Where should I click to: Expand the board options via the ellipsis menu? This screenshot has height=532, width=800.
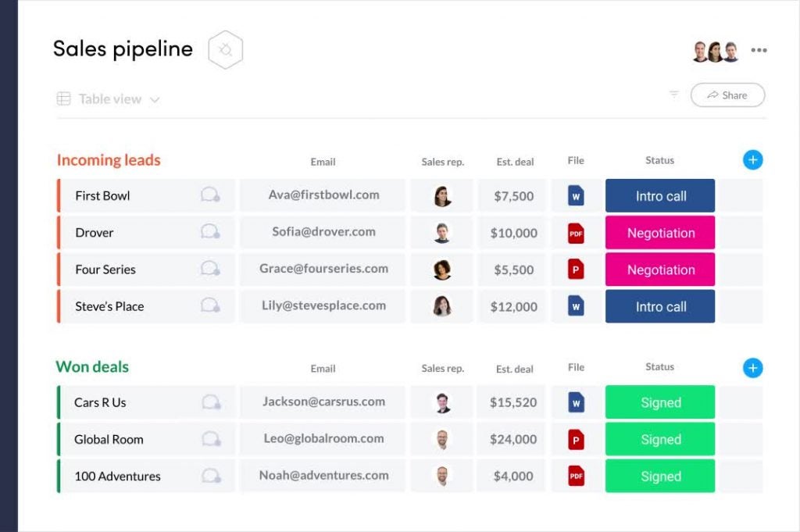pos(759,49)
